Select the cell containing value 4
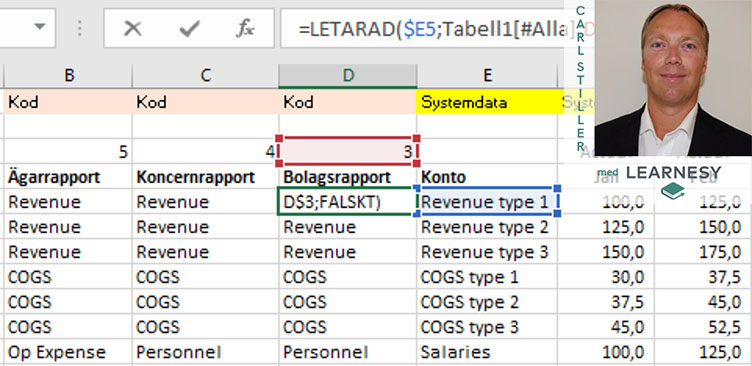752x366 pixels. coord(205,152)
